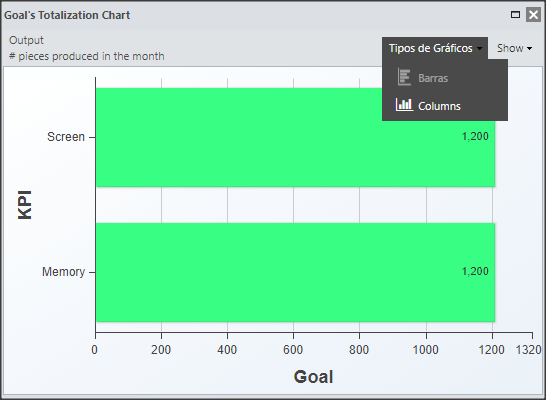Click the Screen axis label
The image size is (546, 400).
(x=66, y=137)
